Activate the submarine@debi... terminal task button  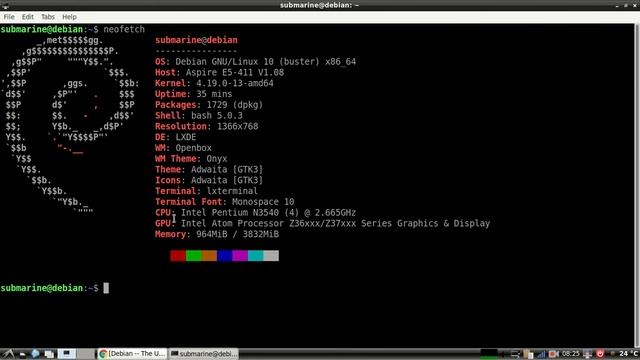point(204,353)
